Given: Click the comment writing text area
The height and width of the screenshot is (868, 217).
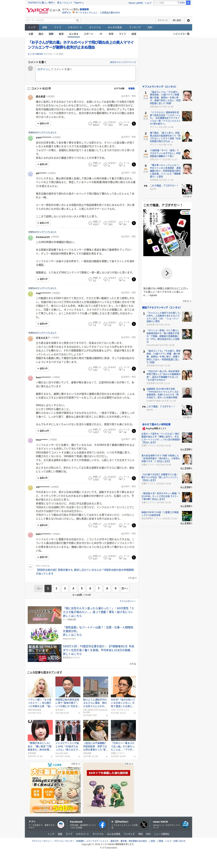Looking at the screenshot, I should tap(85, 73).
